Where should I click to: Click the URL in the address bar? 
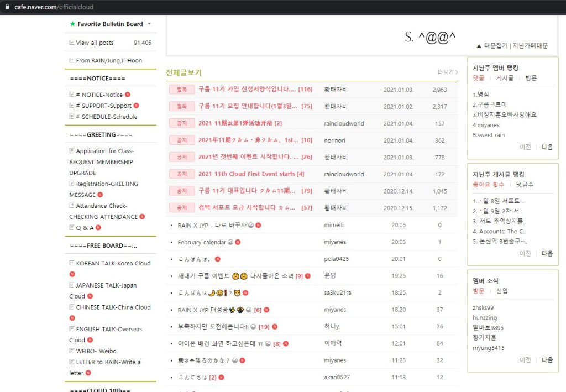54,7
